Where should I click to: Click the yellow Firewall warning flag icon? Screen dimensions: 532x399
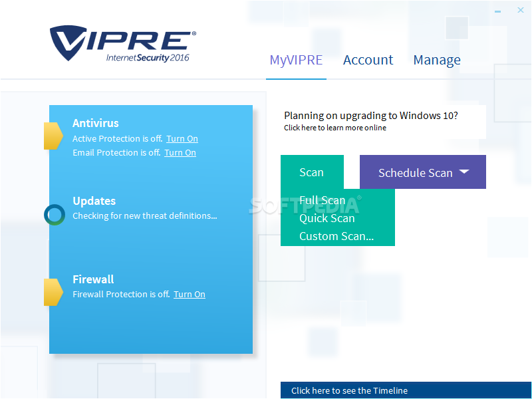[x=53, y=292]
